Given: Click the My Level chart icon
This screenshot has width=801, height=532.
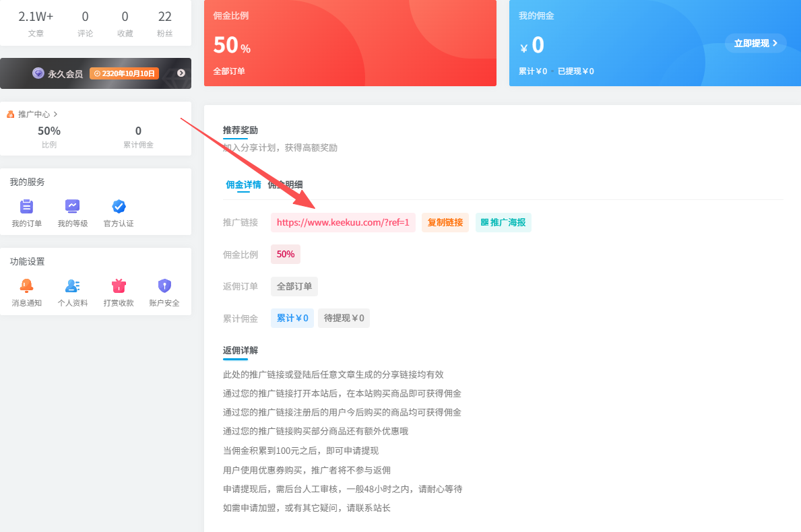Looking at the screenshot, I should point(72,207).
